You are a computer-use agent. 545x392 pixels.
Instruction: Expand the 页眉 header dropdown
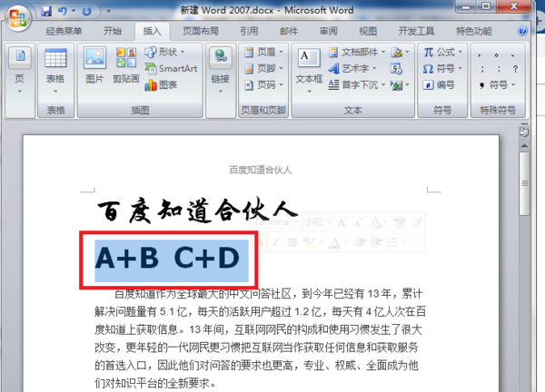(x=281, y=52)
